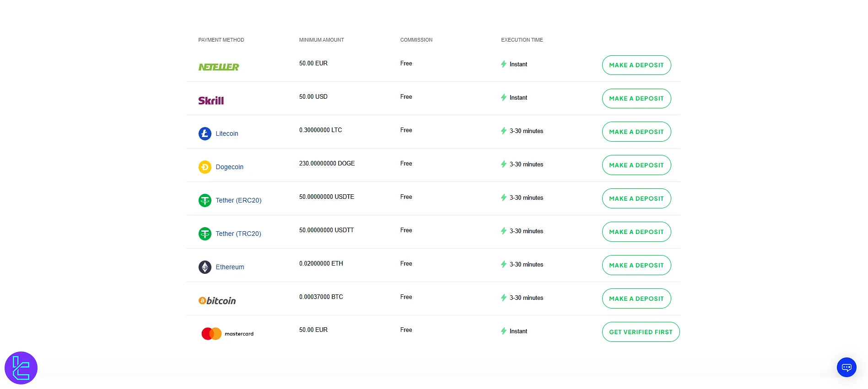Click the lightning bolt in Bitcoin row

504,298
